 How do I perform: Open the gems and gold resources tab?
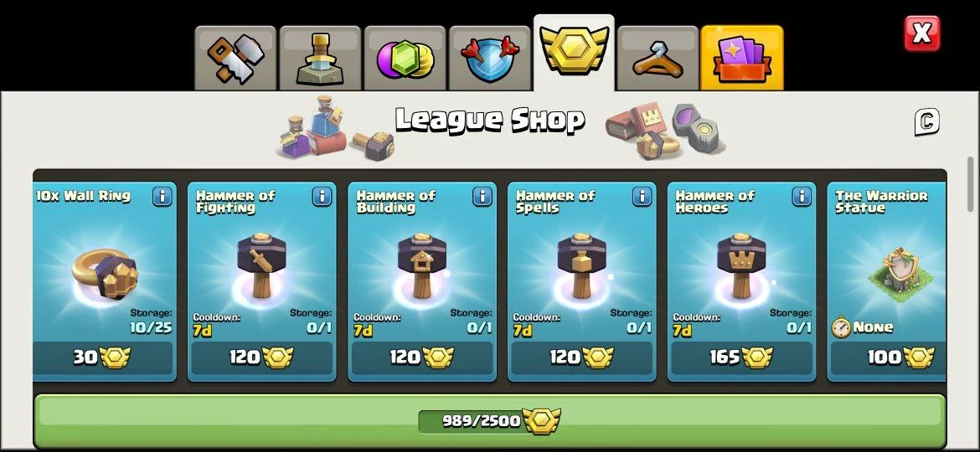405,58
